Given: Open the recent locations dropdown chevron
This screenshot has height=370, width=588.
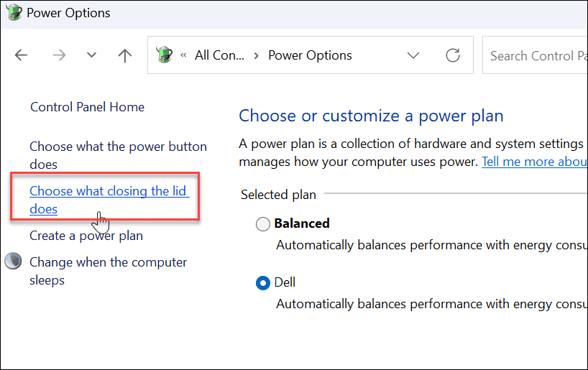Looking at the screenshot, I should 91,55.
